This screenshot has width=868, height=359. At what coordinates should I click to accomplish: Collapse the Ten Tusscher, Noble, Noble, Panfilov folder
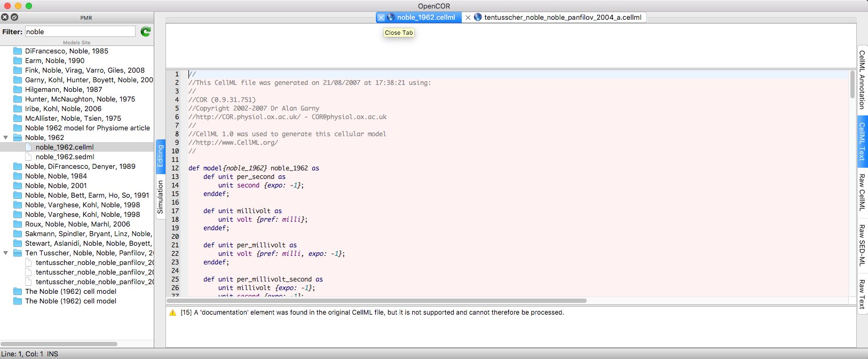coord(6,253)
